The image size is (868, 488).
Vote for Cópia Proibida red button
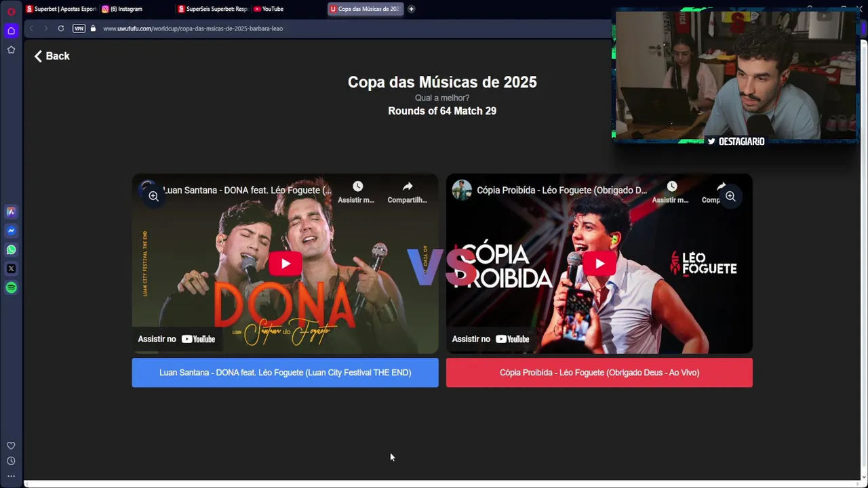[599, 373]
